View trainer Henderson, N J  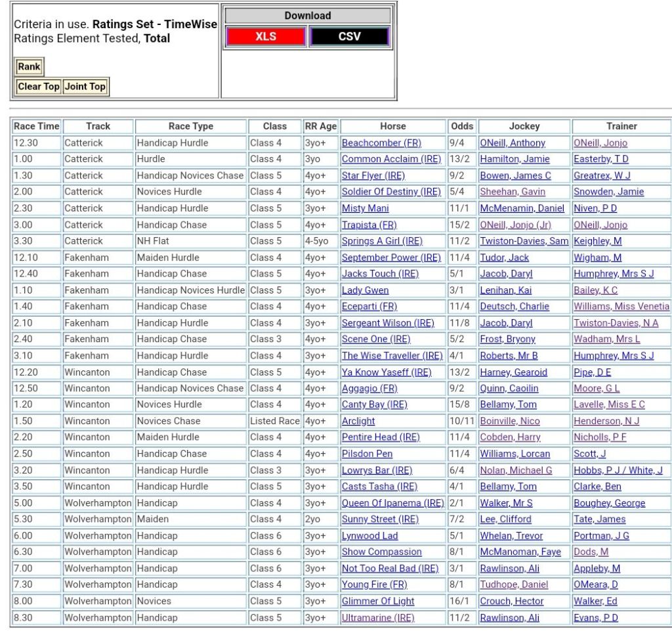point(606,421)
